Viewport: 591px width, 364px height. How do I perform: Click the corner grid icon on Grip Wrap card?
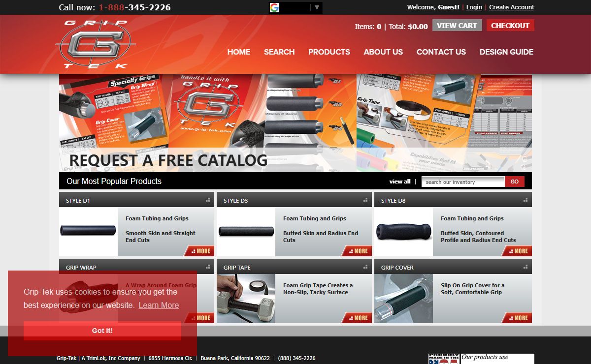coord(208,267)
